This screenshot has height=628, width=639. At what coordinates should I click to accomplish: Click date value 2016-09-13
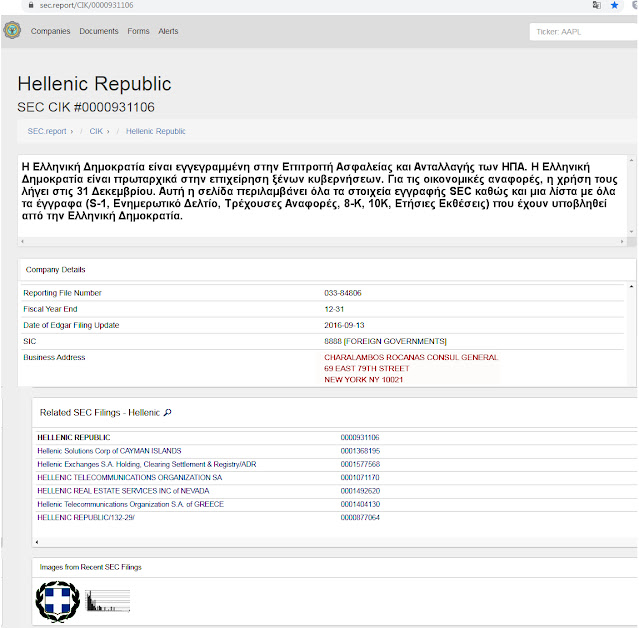tap(344, 325)
